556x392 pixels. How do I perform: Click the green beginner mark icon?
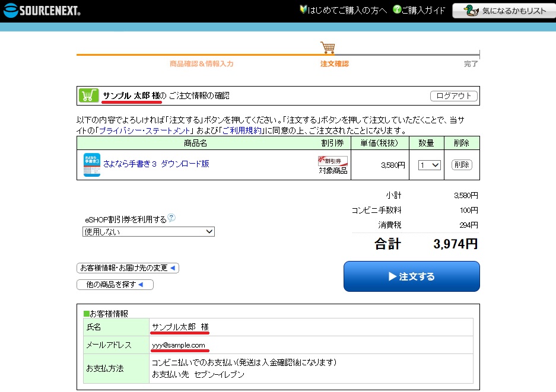click(x=303, y=9)
